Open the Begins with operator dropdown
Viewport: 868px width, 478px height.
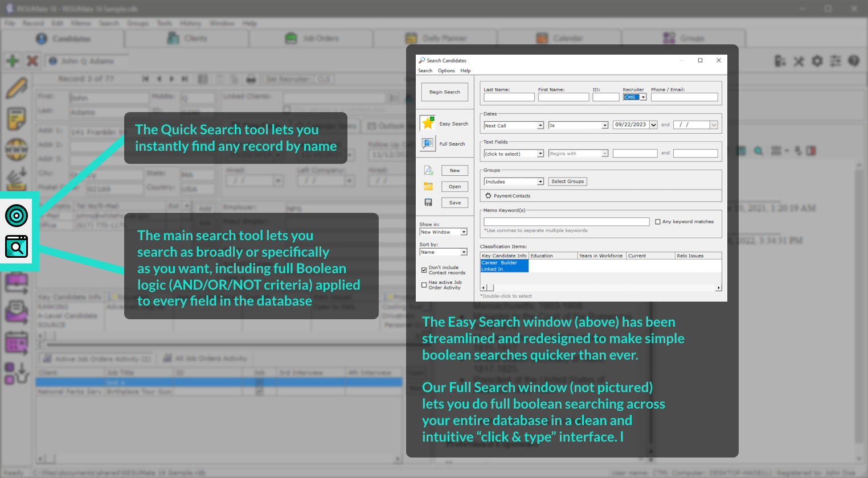click(x=605, y=154)
